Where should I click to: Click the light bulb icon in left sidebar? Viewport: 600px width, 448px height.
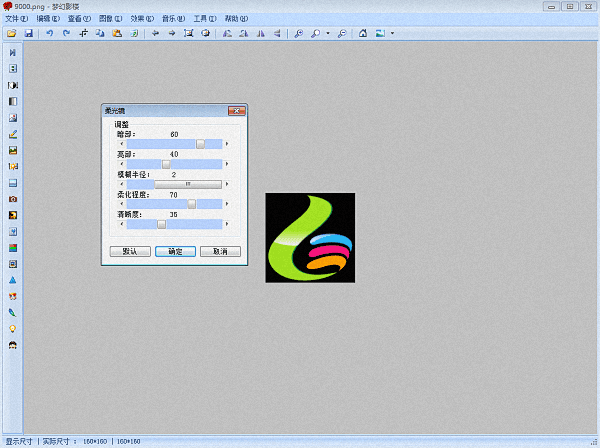13,329
